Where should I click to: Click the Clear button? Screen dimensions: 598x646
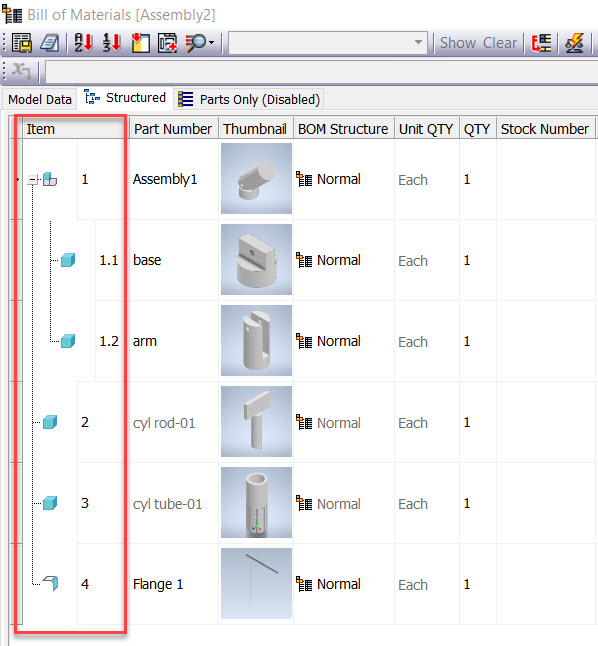pyautogui.click(x=500, y=43)
